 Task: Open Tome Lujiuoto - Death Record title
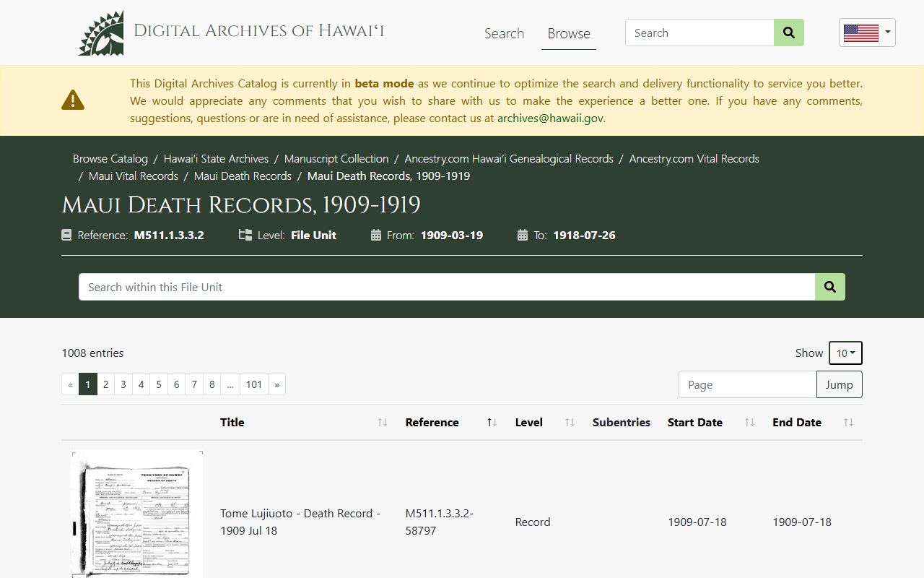[300, 522]
